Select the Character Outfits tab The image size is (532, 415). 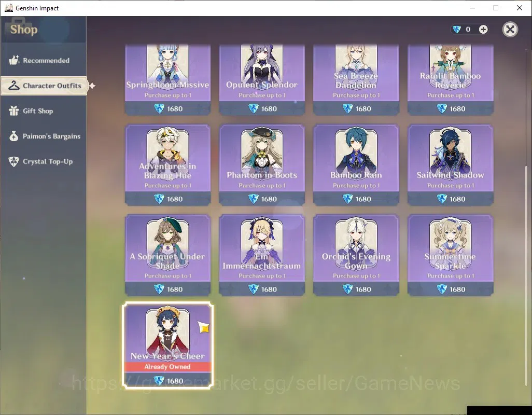[x=44, y=86]
